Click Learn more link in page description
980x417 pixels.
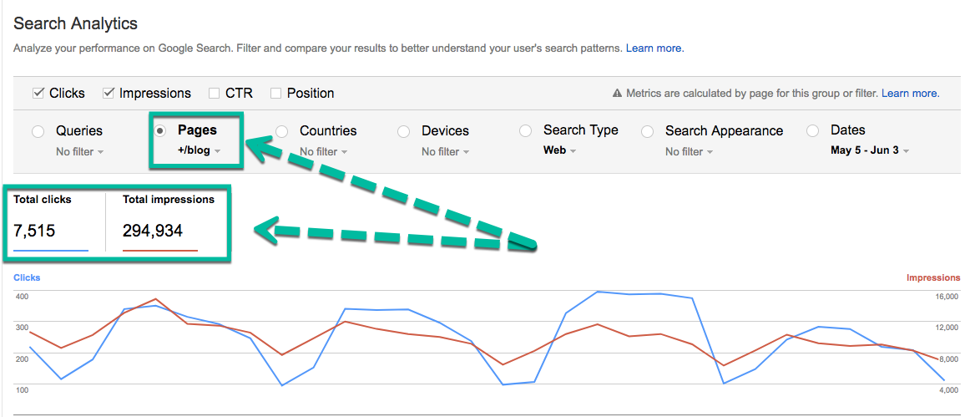coord(654,48)
